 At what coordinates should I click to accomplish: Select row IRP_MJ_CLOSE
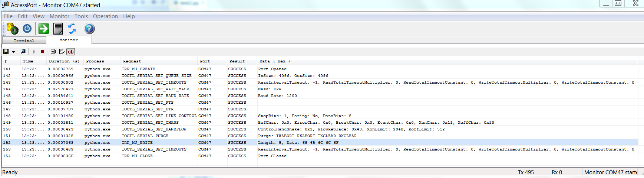point(320,156)
